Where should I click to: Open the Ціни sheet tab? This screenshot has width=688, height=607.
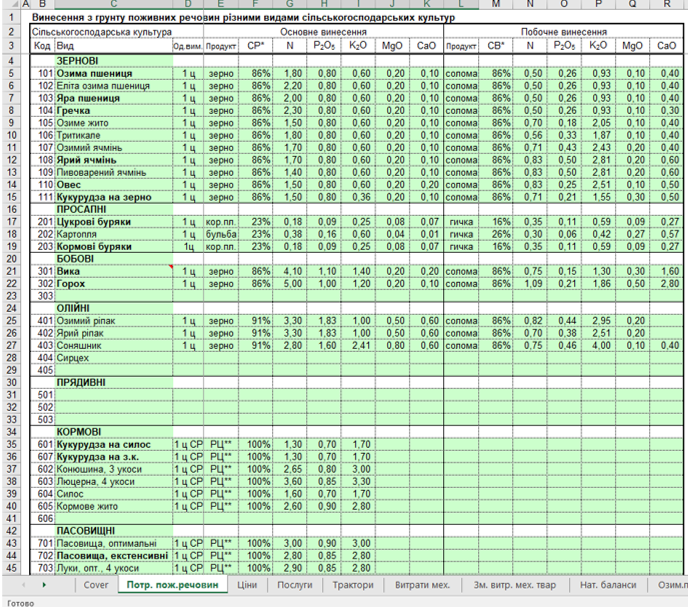[247, 585]
